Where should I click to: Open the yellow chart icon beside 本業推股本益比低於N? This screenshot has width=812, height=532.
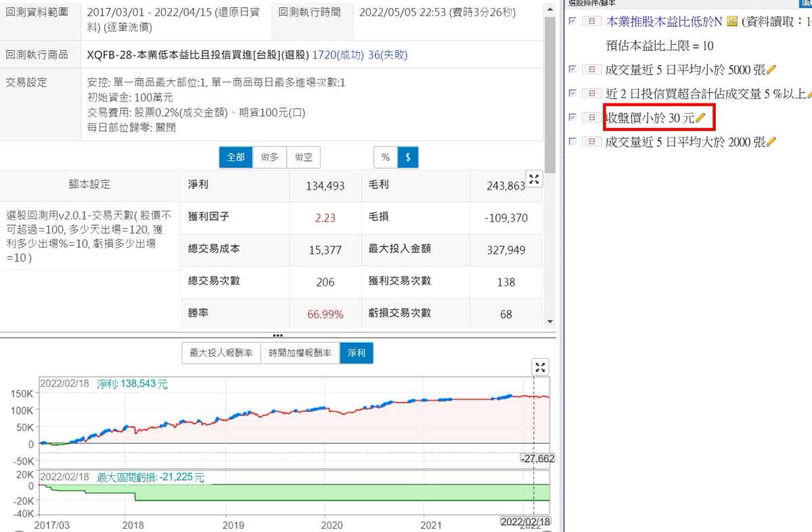731,22
